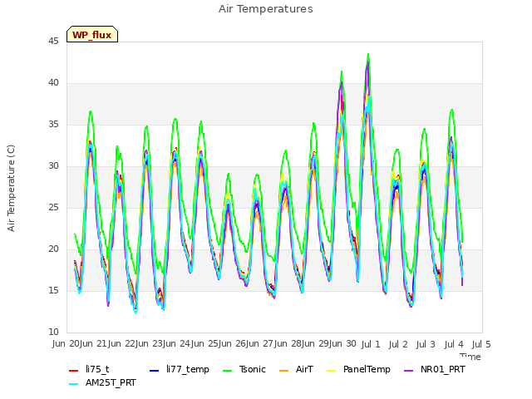Click the Air Temperatures chart title
The height and width of the screenshot is (399, 532).
click(x=266, y=9)
